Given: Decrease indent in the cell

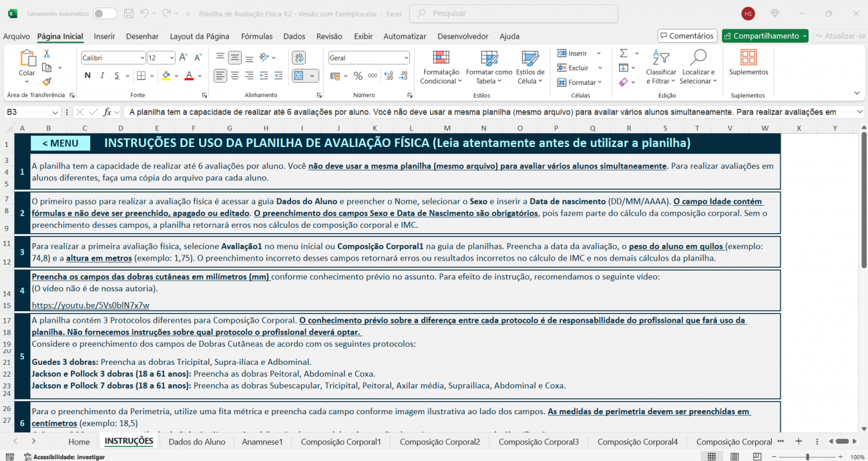Looking at the screenshot, I should point(263,75).
